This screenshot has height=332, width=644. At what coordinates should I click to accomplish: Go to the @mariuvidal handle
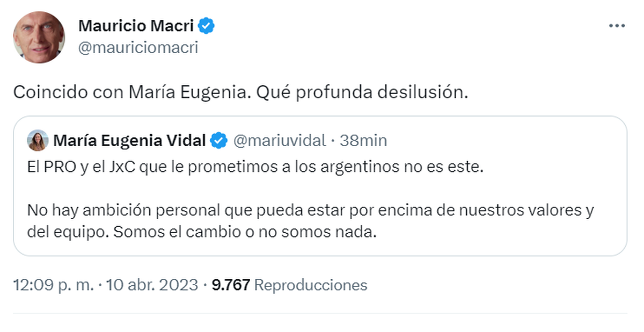279,141
